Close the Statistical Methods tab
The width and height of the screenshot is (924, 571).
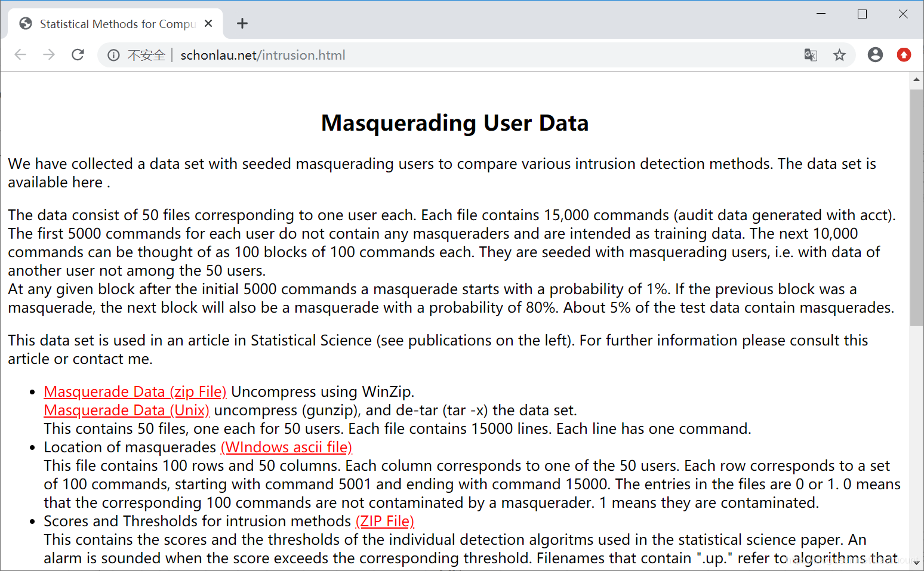coord(208,23)
